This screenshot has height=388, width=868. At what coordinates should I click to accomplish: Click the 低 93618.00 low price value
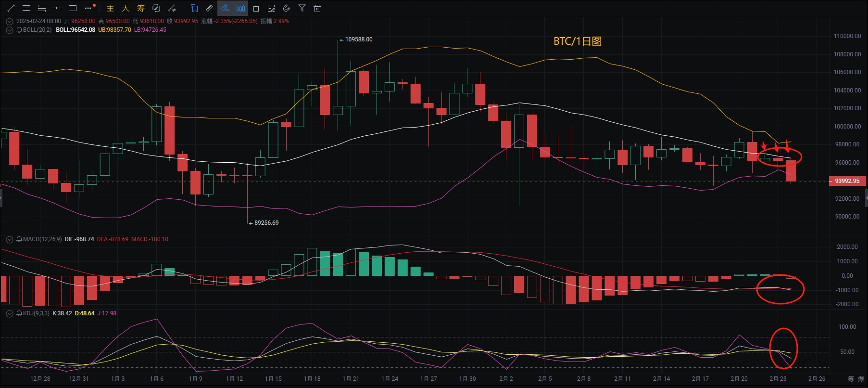coord(148,21)
